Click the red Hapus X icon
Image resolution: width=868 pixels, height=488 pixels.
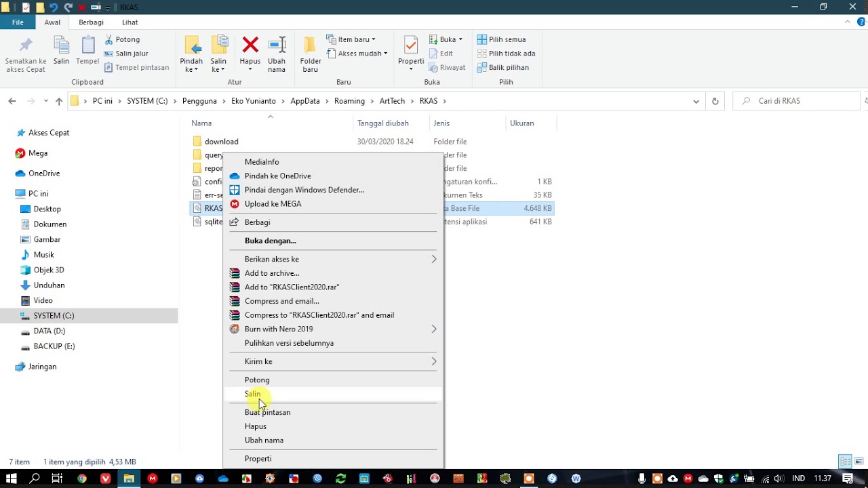tap(250, 45)
